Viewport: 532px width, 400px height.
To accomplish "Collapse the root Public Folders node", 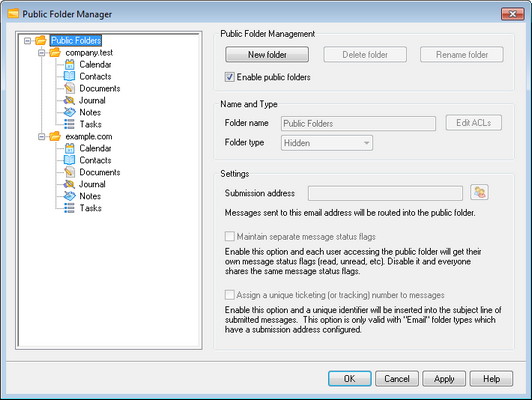I will [27, 41].
